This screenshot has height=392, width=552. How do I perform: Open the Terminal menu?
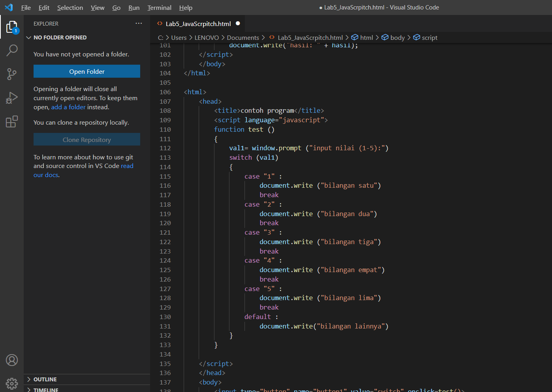[159, 7]
